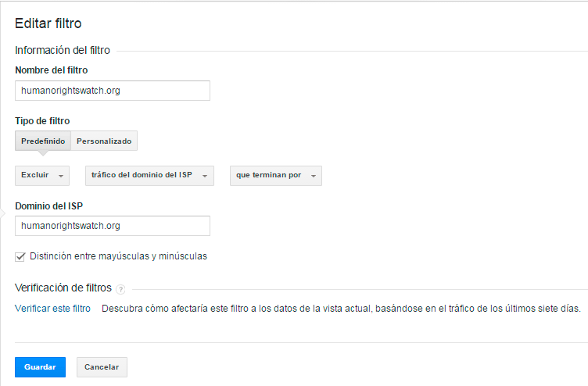Open the 'Verificar este filtro' link
The image size is (588, 386).
click(53, 309)
